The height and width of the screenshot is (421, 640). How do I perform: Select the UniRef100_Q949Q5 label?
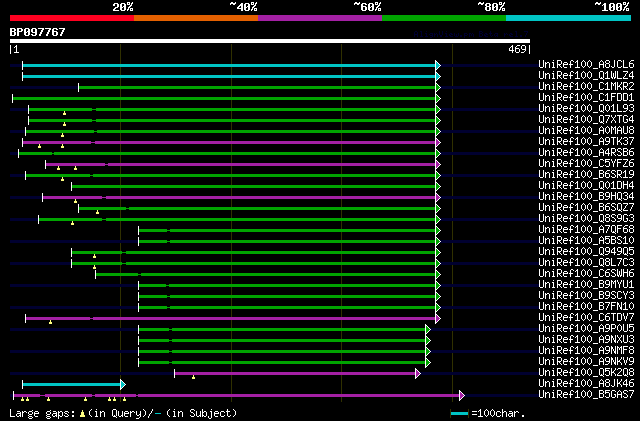[586, 252]
